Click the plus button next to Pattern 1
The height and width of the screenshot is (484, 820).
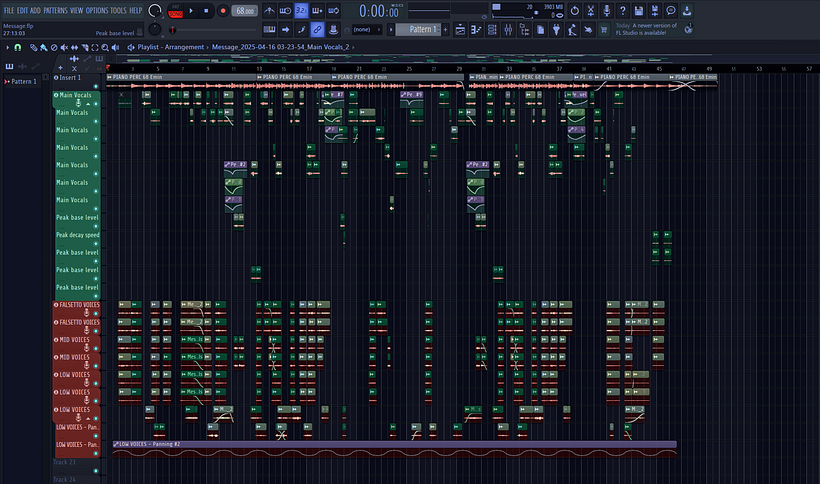[x=446, y=30]
